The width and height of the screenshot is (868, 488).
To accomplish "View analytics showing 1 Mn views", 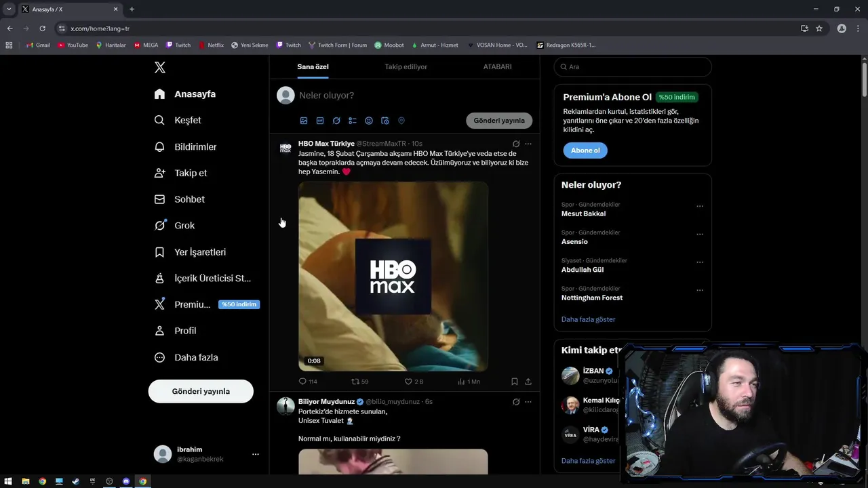I will (469, 382).
